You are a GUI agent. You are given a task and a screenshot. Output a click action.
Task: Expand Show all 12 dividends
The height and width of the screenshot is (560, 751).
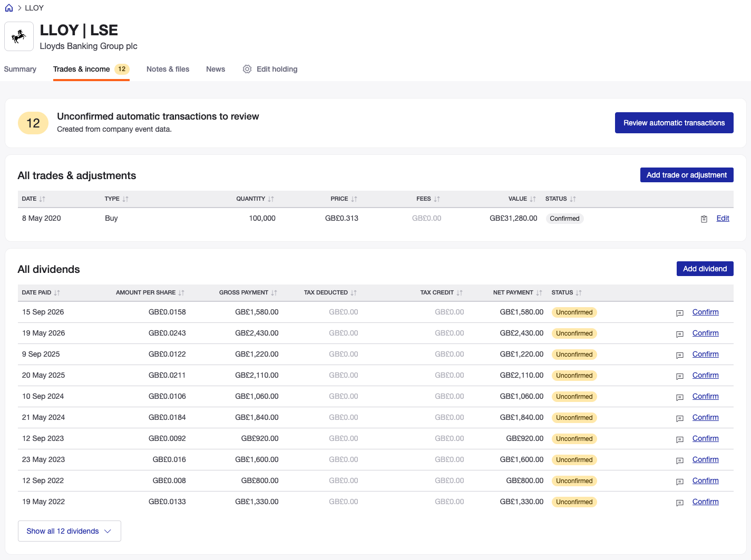(70, 531)
